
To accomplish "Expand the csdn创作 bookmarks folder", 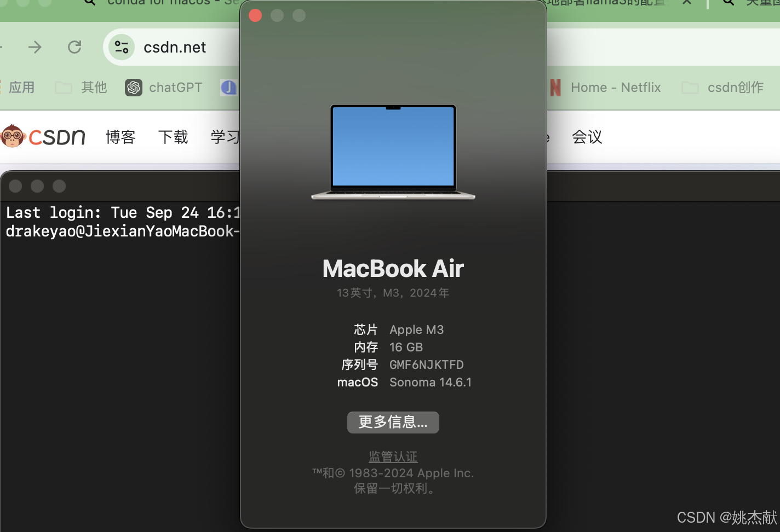I will [x=722, y=88].
